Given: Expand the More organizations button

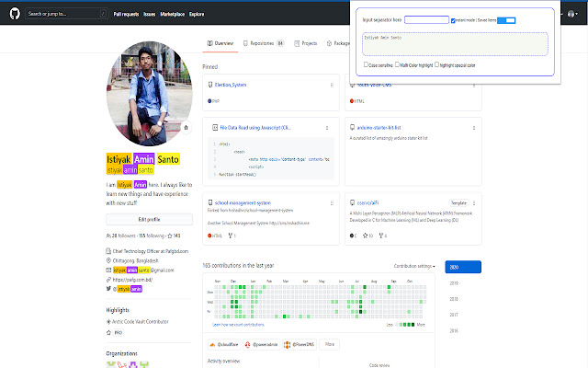Looking at the screenshot, I should point(330,345).
